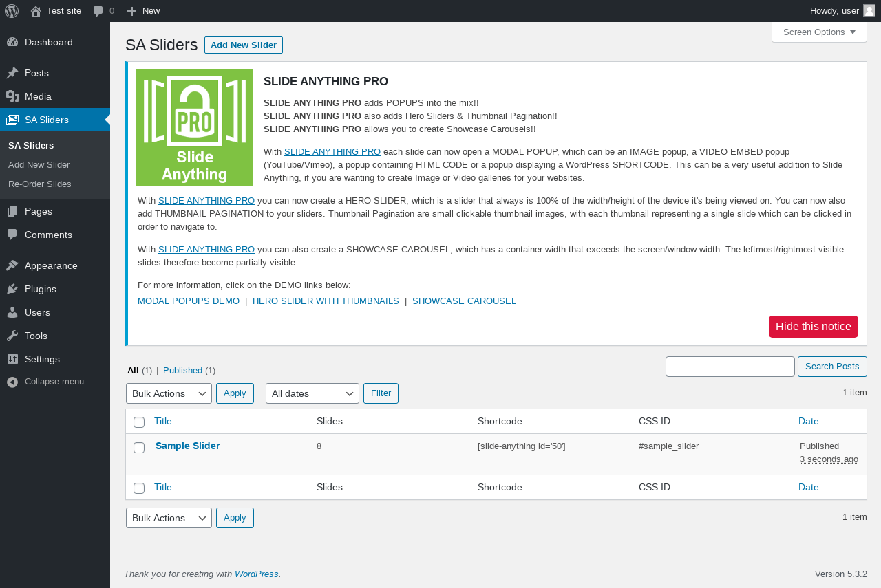Click Hide this notice button
The width and height of the screenshot is (881, 588).
[814, 327]
